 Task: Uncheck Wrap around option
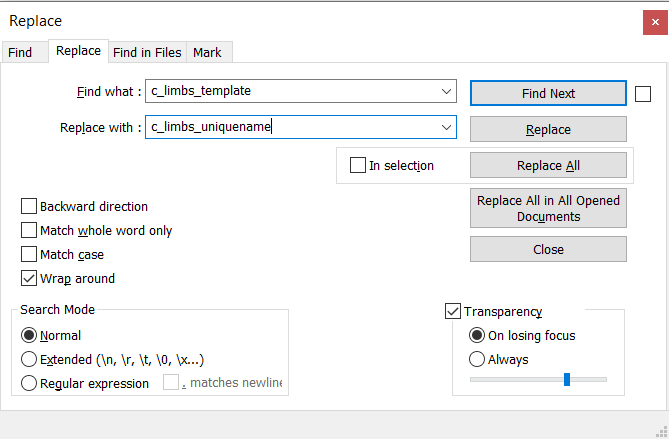click(x=29, y=279)
